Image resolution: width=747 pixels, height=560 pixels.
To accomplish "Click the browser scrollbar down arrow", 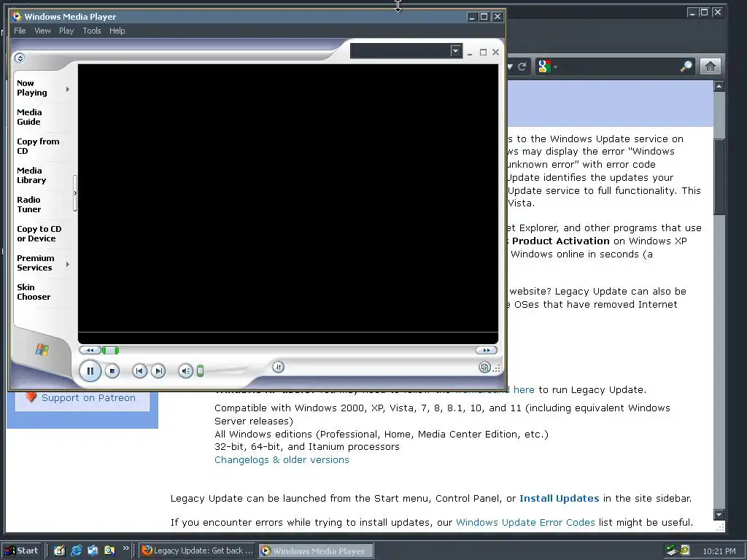I will point(719,515).
